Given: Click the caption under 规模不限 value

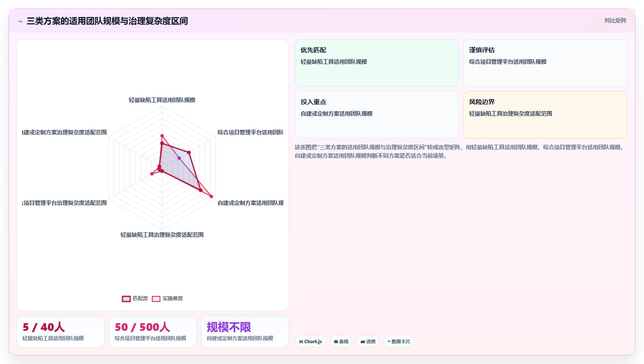Looking at the screenshot, I should [x=240, y=338].
